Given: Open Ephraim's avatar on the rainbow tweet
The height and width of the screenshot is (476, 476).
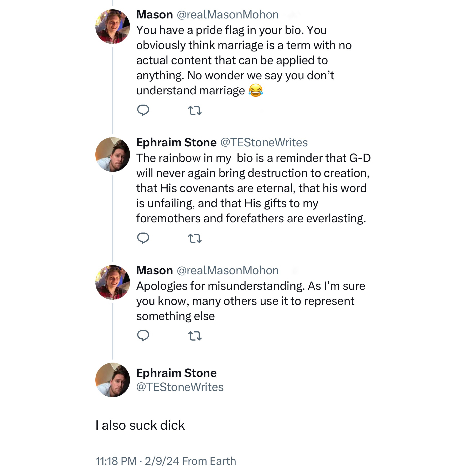Looking at the screenshot, I should pyautogui.click(x=113, y=155).
